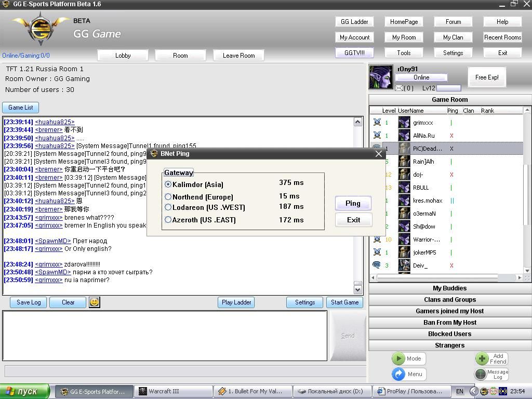The width and height of the screenshot is (532, 399).
Task: Click RBULL's avatar in the user list
Action: pyautogui.click(x=404, y=187)
